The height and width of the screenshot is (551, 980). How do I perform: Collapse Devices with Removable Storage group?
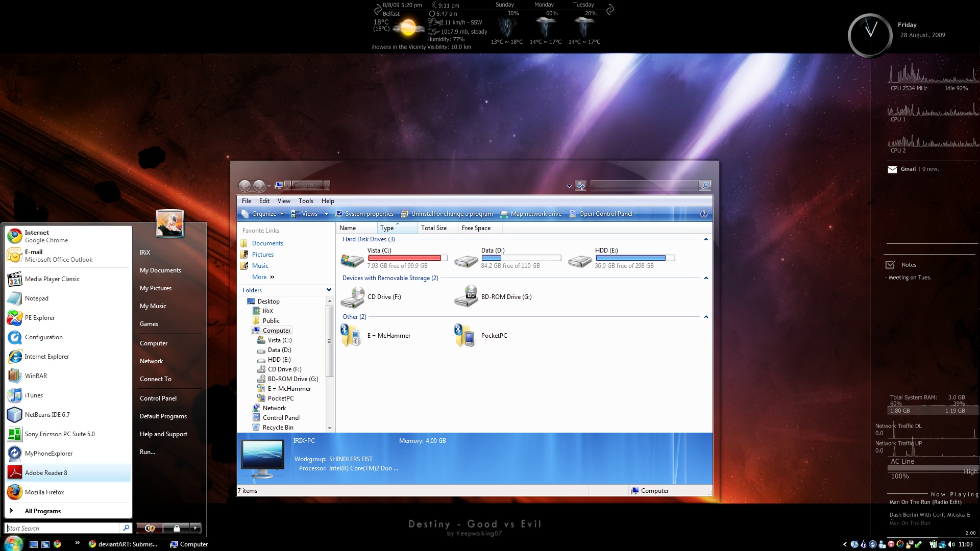point(706,278)
